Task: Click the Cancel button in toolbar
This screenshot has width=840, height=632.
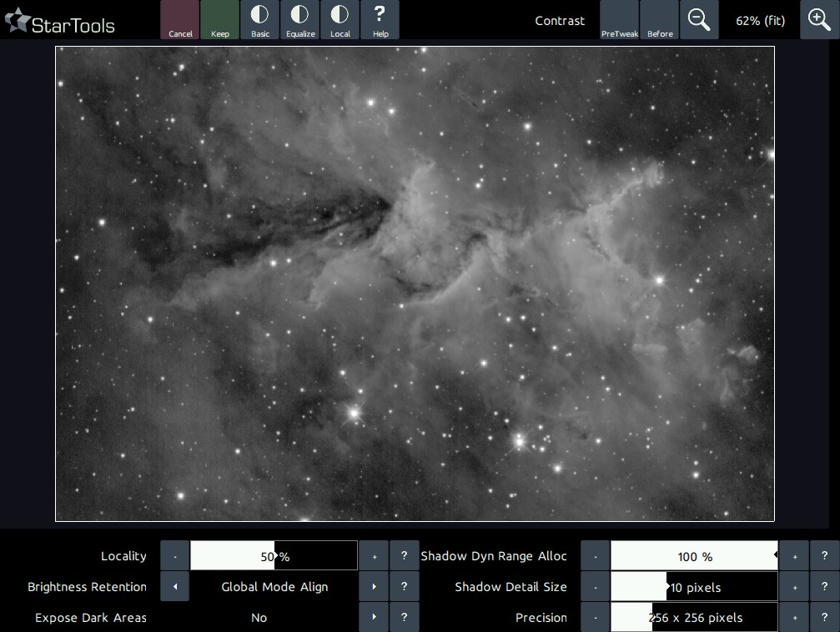Action: [180, 20]
